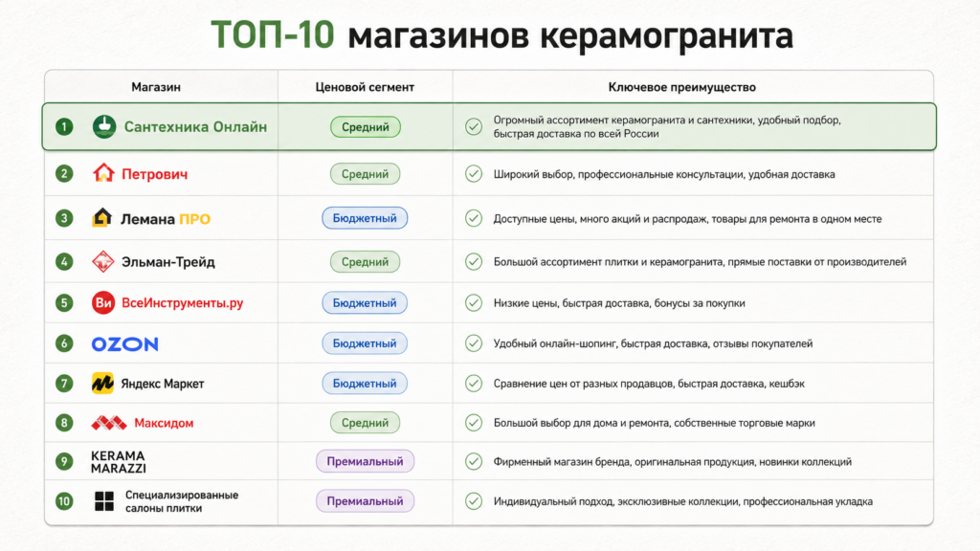
Task: Click the checkmark icon in Лемана ПРО row
Action: pos(474,218)
